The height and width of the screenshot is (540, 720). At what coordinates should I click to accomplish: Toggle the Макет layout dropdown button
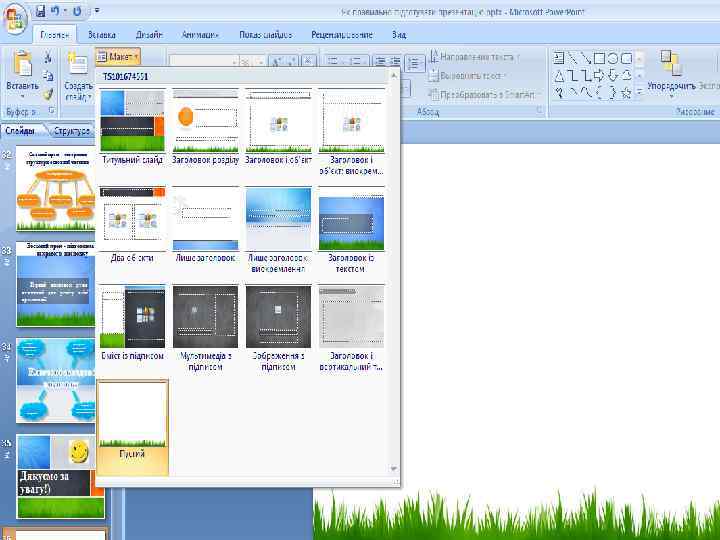pos(118,56)
